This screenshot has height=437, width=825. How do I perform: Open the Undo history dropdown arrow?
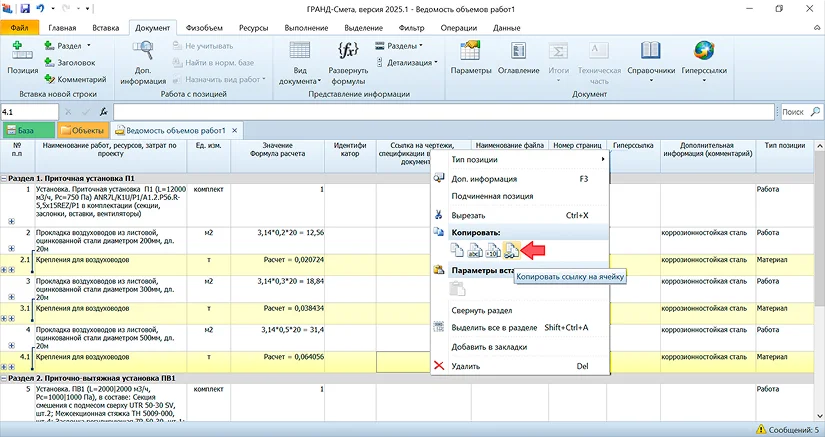(x=52, y=9)
